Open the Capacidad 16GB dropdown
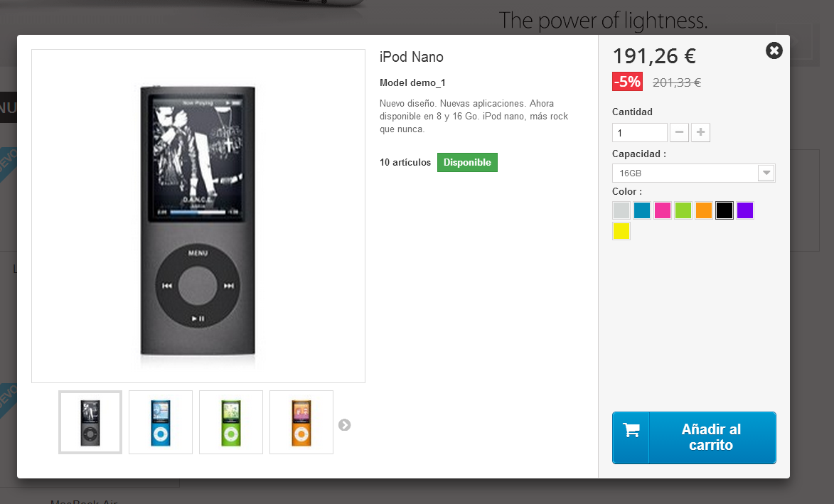The image size is (834, 504). [x=694, y=173]
